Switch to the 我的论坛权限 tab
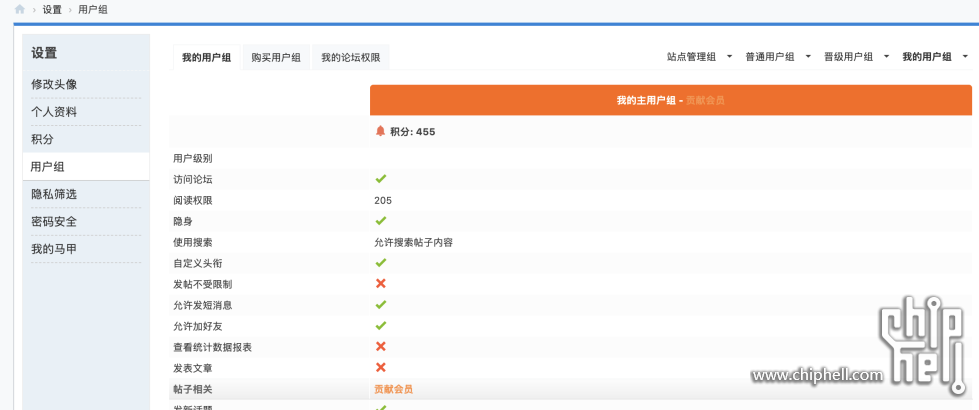Screen dimensions: 979x410 pos(351,57)
